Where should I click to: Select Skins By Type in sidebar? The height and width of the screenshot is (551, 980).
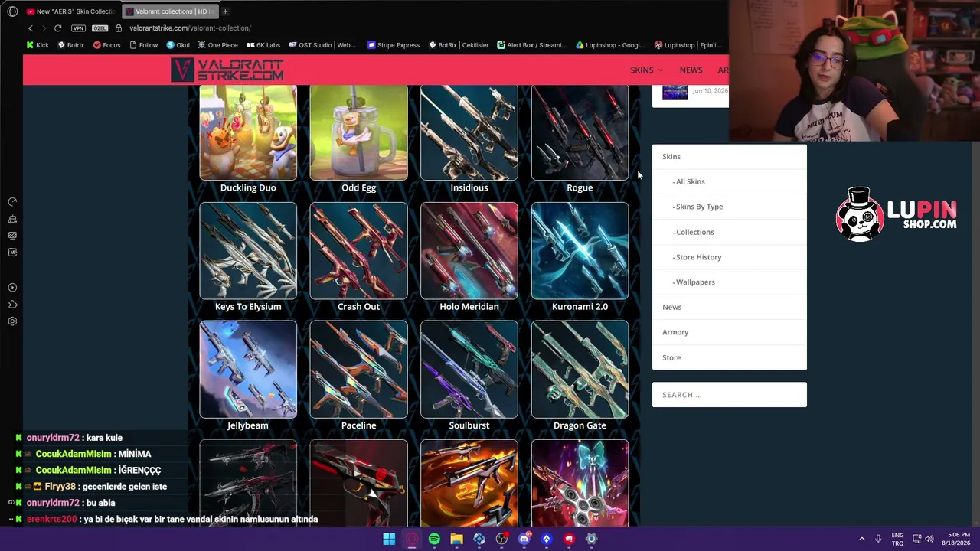[697, 207]
